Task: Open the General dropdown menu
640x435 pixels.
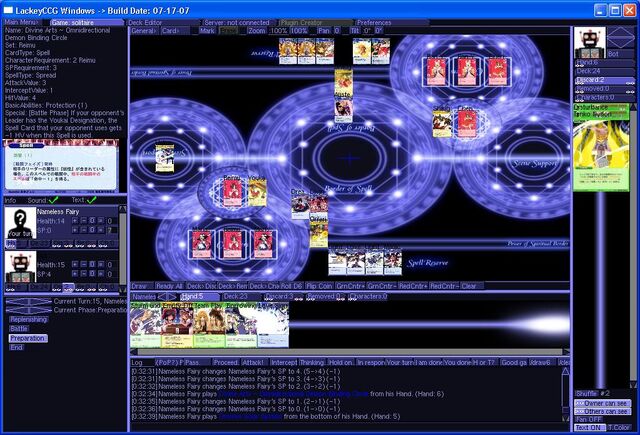Action: pyautogui.click(x=144, y=31)
